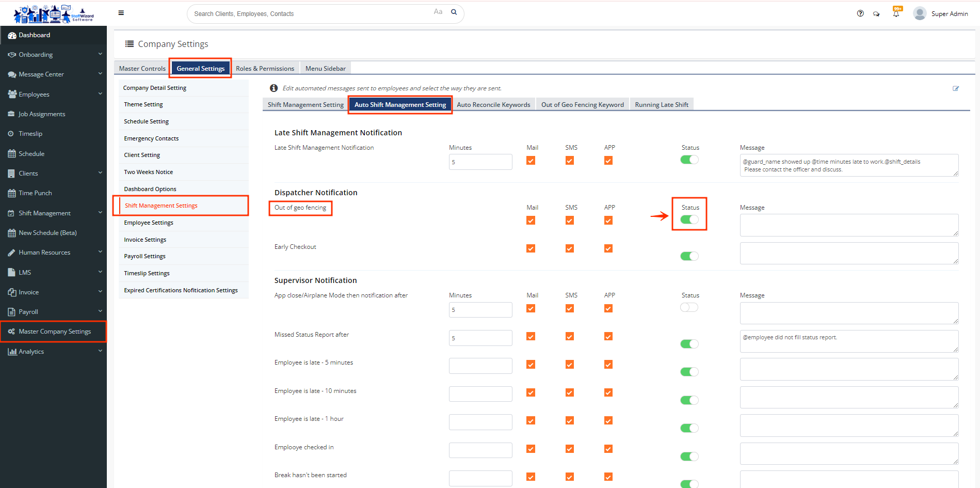This screenshot has width=980, height=488.
Task: Click the Super Admin avatar icon
Action: [x=920, y=13]
